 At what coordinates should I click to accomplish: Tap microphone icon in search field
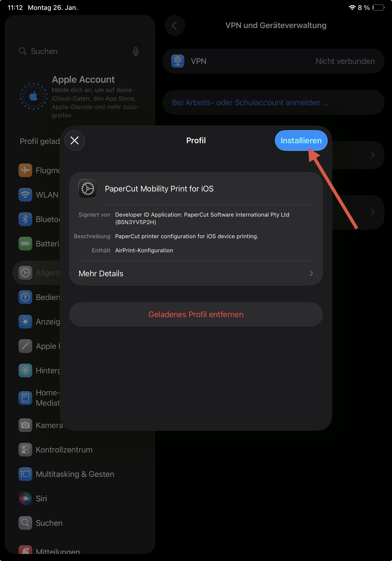pos(136,51)
